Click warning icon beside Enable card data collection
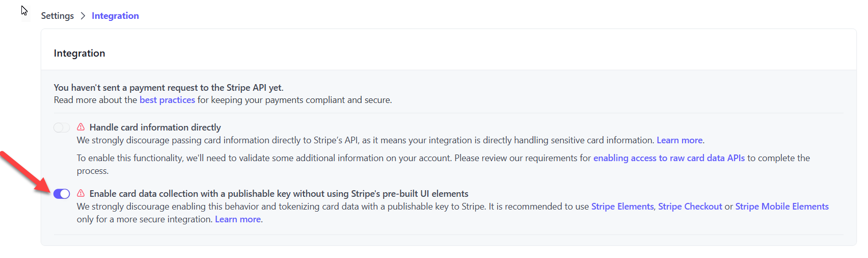This screenshot has width=868, height=258. click(x=81, y=193)
